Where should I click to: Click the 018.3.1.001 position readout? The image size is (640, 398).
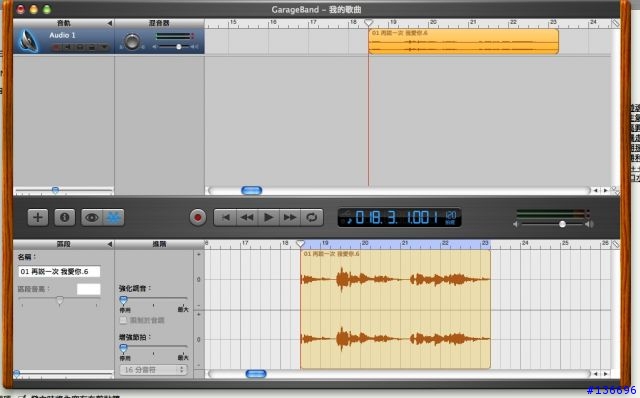(x=397, y=218)
